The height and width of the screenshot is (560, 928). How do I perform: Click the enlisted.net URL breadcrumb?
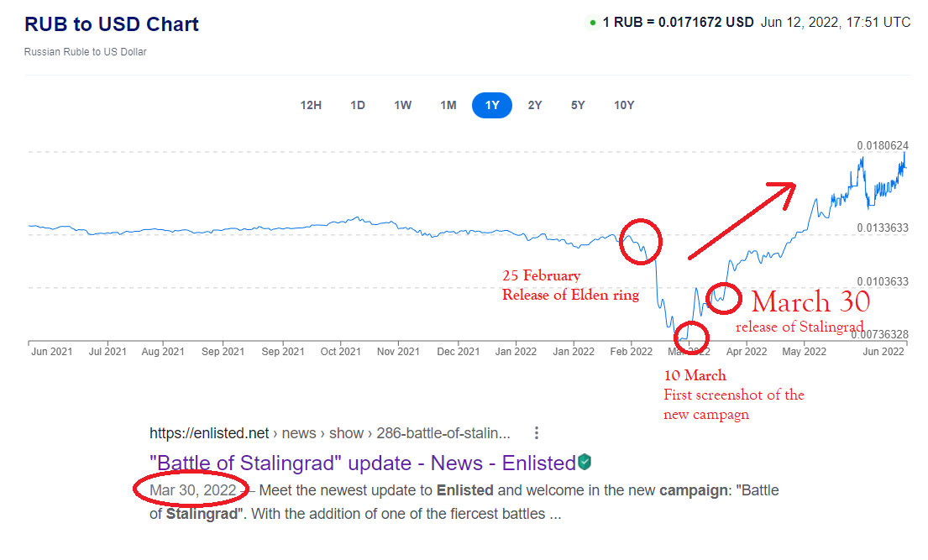(330, 433)
